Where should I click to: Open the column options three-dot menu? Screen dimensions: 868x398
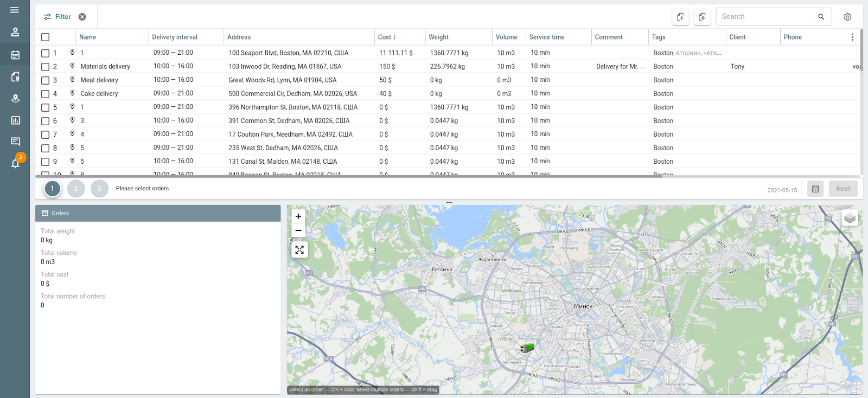click(x=852, y=37)
